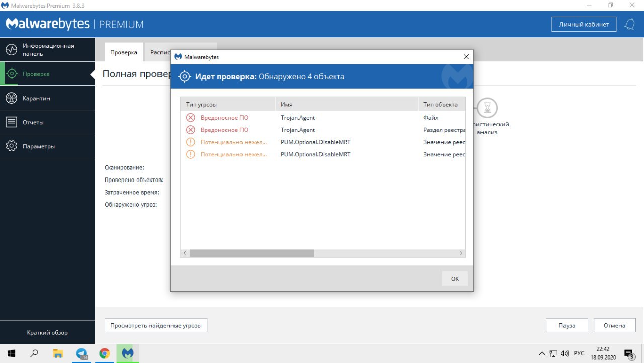Pause the scan with Пауза button
Image resolution: width=644 pixels, height=363 pixels.
point(567,325)
